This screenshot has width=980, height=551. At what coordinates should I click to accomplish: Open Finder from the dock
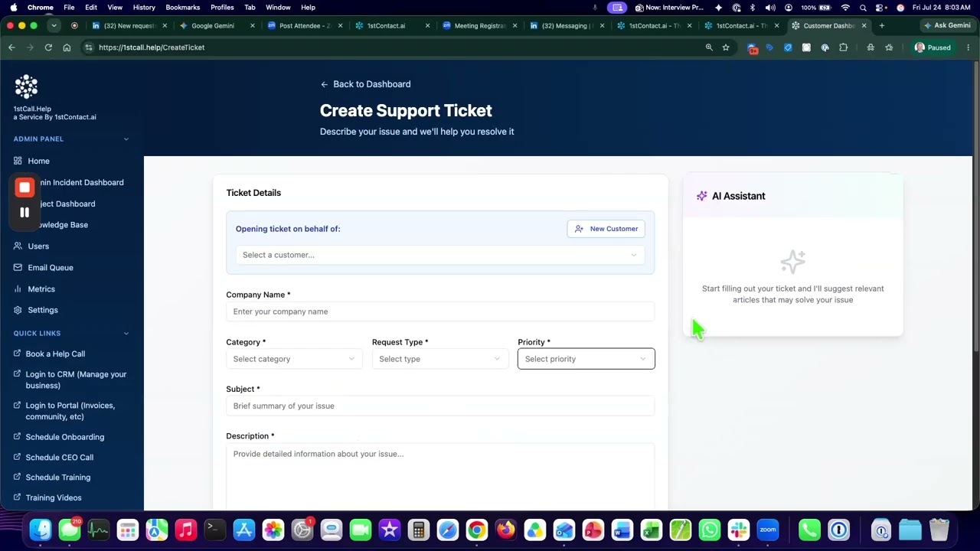coord(41,530)
